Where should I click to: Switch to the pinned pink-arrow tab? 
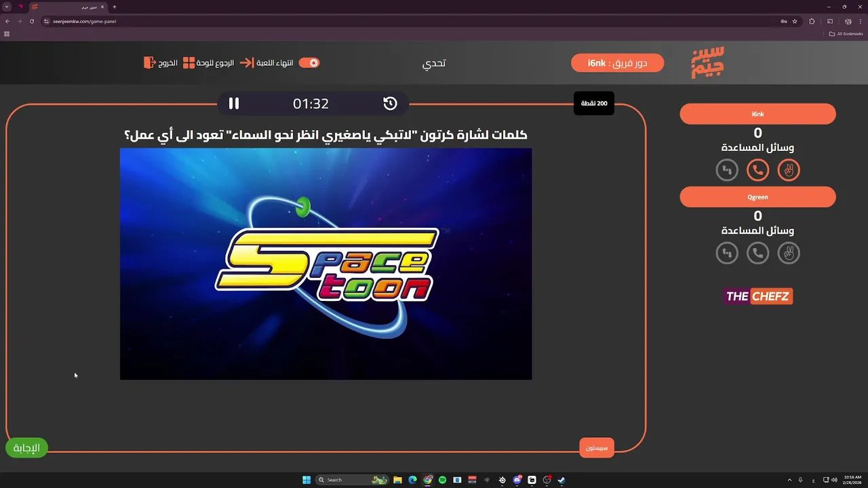pos(20,7)
